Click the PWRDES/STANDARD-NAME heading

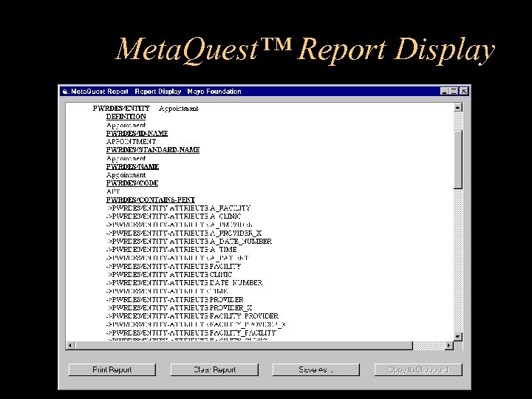pos(153,149)
